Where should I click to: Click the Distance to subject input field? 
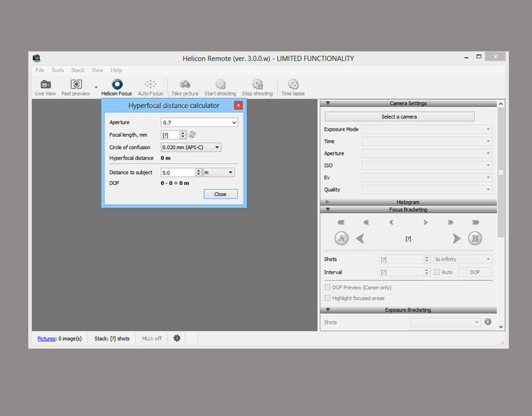pyautogui.click(x=178, y=172)
